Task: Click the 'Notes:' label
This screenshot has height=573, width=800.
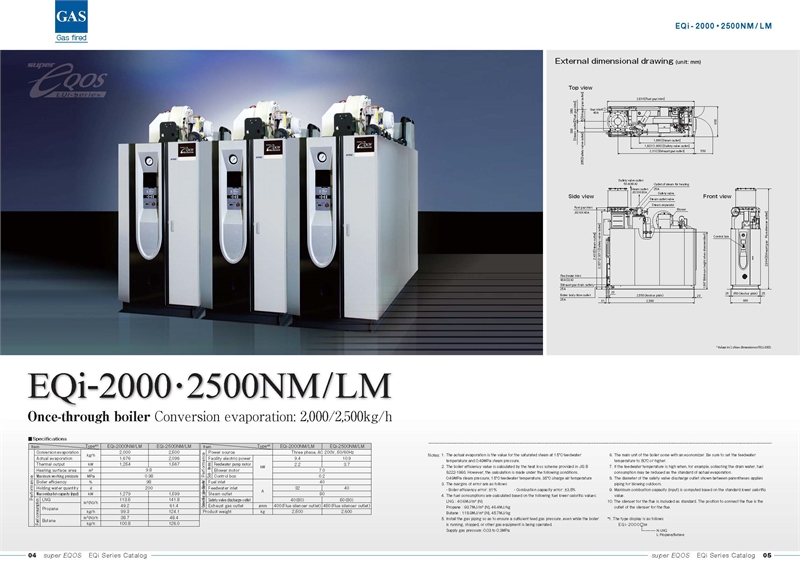Action: 433,455
